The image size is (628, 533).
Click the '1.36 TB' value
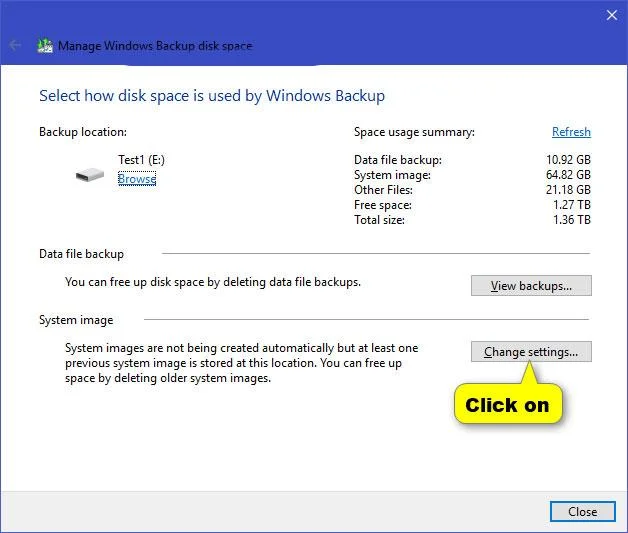(572, 219)
